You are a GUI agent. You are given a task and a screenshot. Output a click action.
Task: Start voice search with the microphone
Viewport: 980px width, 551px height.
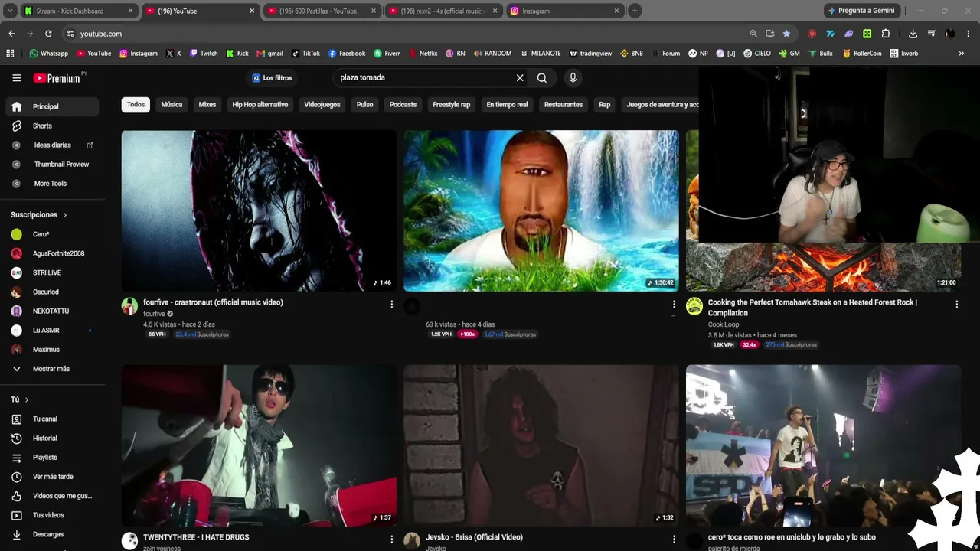click(573, 77)
